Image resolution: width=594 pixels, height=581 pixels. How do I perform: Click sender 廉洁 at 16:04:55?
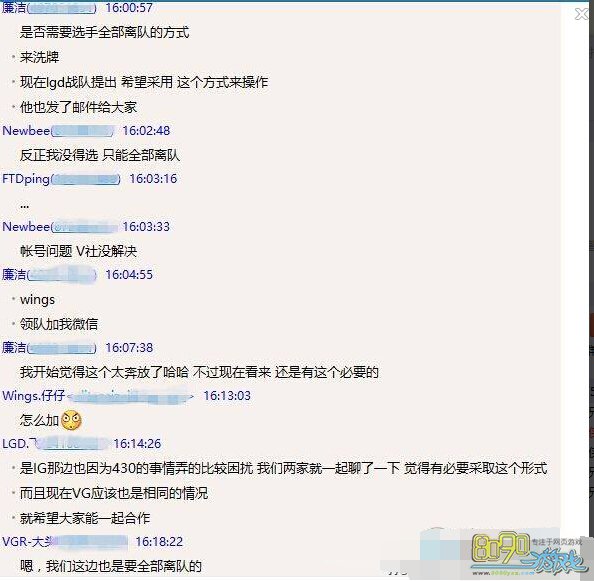pos(14,275)
